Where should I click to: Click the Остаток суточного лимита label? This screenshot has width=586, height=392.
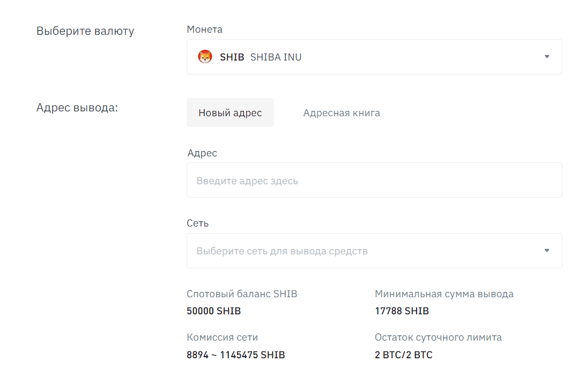(439, 337)
